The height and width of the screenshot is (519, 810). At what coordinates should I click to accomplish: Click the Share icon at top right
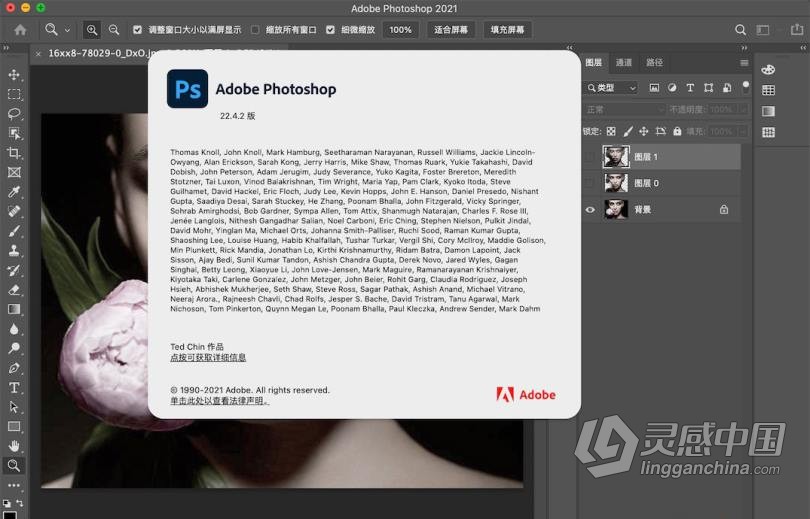click(797, 30)
